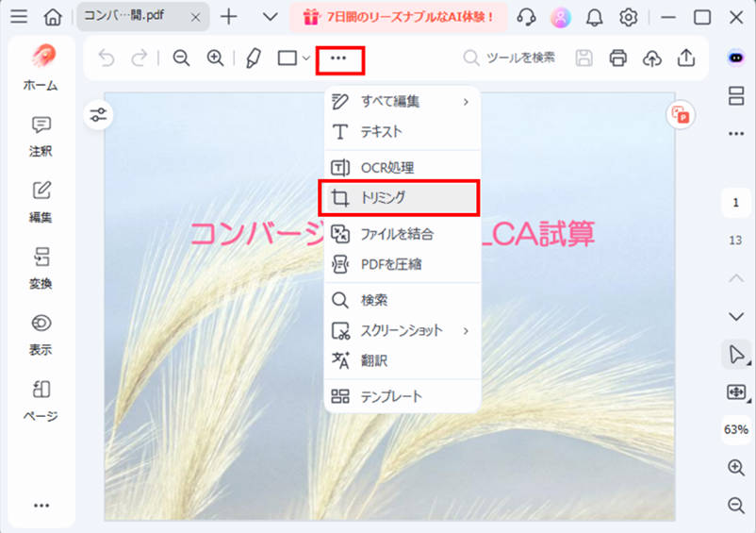Select the highlighter pen tool

[254, 58]
